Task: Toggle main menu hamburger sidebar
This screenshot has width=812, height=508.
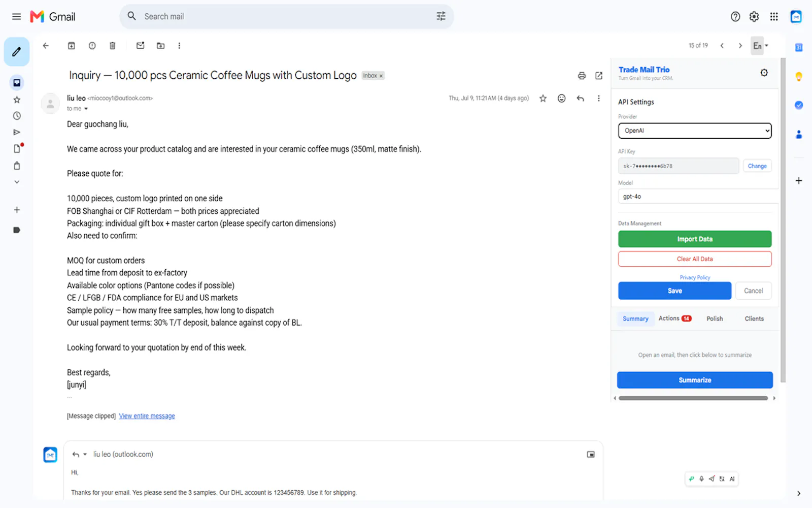Action: [16, 17]
